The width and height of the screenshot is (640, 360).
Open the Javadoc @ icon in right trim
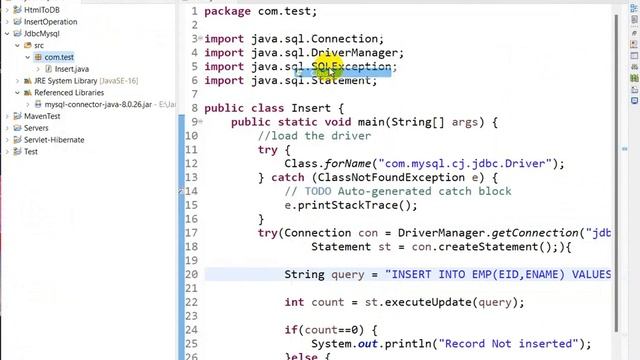(634, 33)
